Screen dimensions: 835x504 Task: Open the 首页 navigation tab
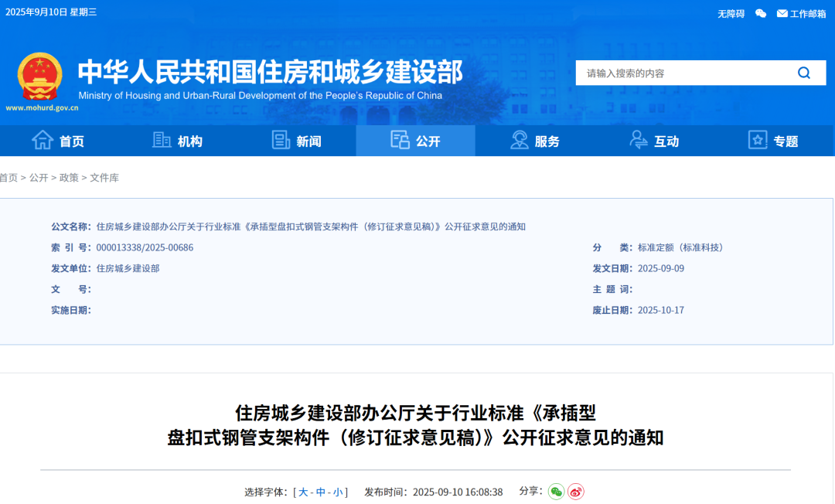point(59,141)
